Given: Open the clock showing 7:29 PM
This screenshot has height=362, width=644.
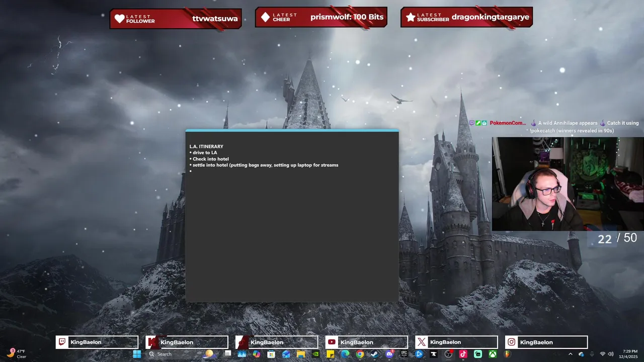Looking at the screenshot, I should tap(629, 353).
